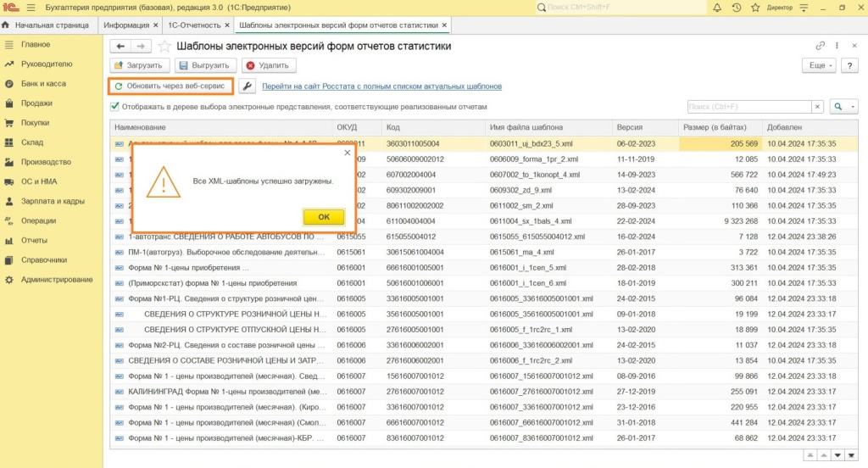868x468 pixels.
Task: Click the favorites star next to the page title
Action: [x=164, y=46]
